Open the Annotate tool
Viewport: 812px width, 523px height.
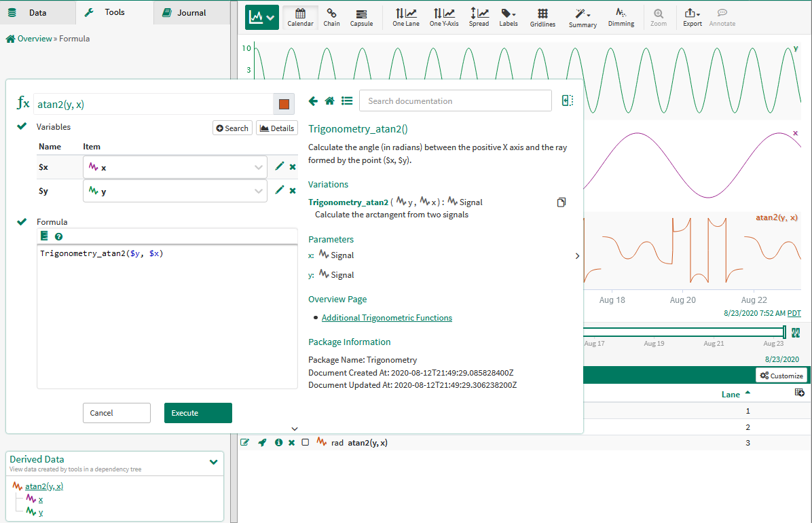point(722,16)
